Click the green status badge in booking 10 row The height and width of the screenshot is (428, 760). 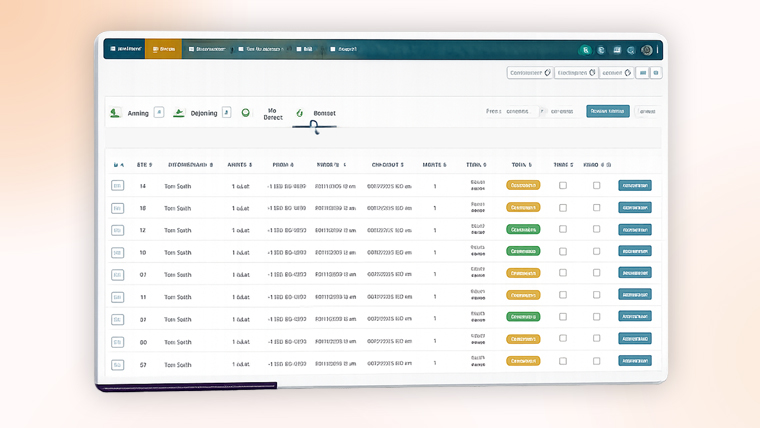[x=523, y=251]
